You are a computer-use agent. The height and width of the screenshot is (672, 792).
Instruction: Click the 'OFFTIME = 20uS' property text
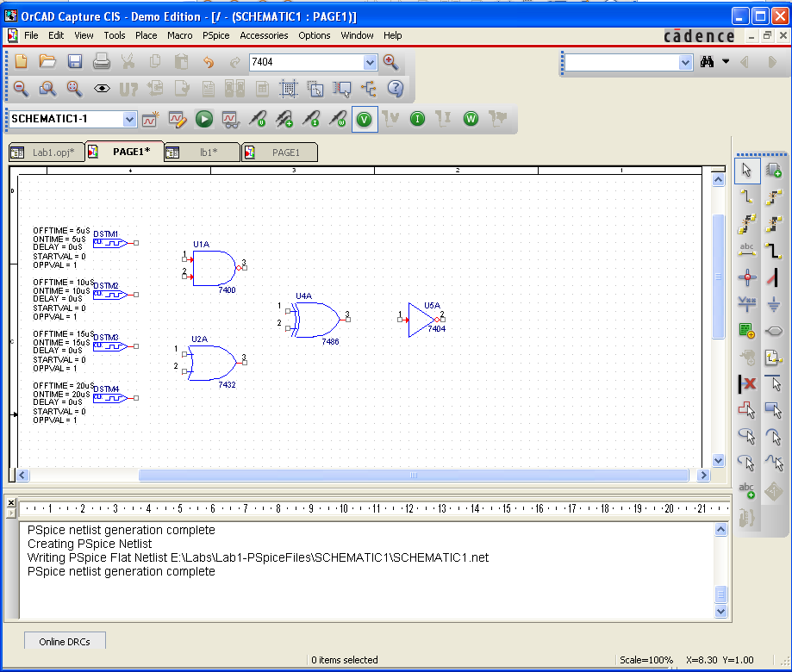click(x=63, y=385)
